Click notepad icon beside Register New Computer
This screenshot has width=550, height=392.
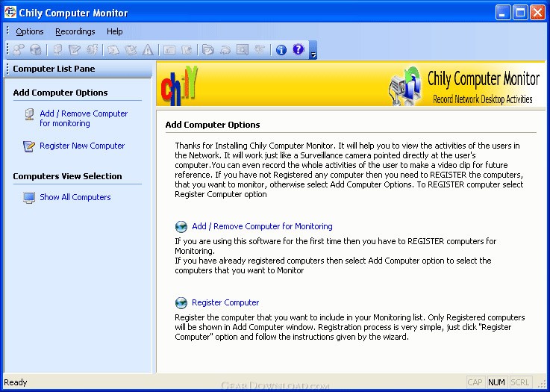(x=29, y=146)
